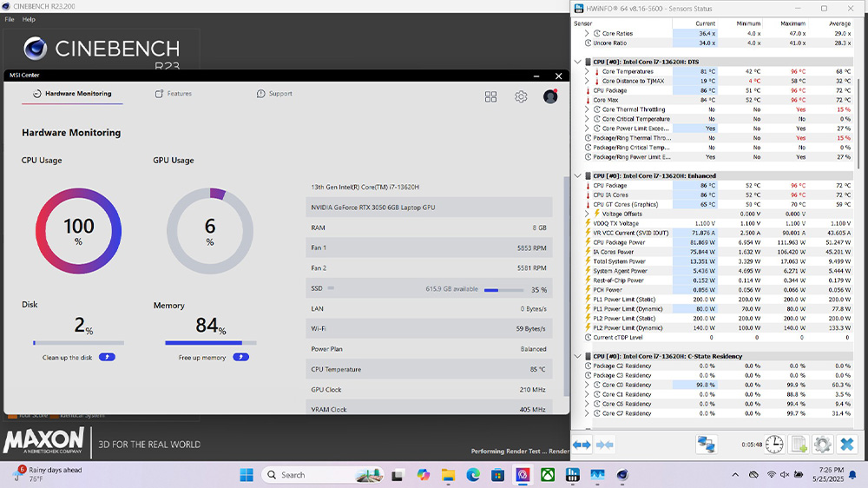Click the muted volume tray icon
The height and width of the screenshot is (488, 868).
785,475
